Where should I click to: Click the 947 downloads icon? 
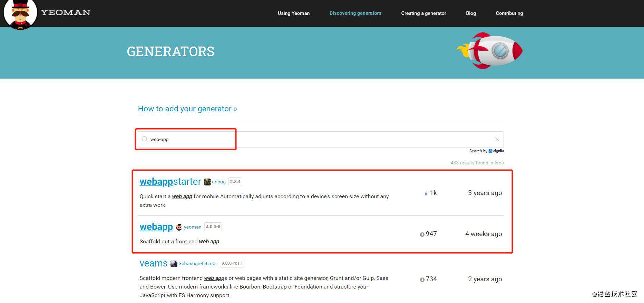tap(422, 234)
